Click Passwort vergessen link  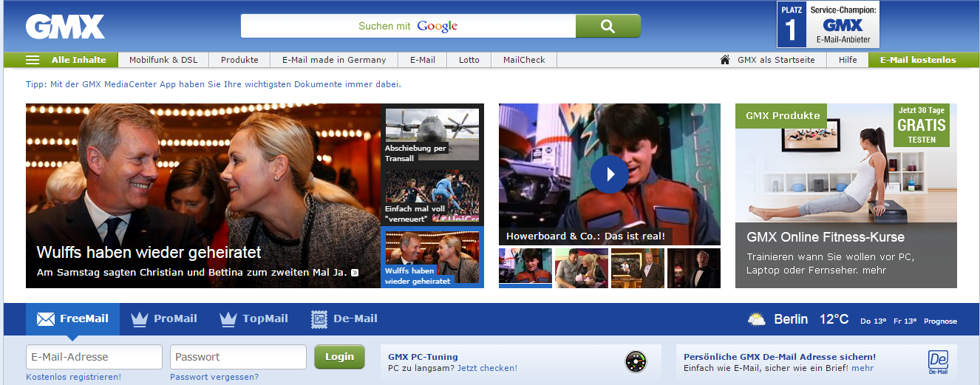click(214, 377)
